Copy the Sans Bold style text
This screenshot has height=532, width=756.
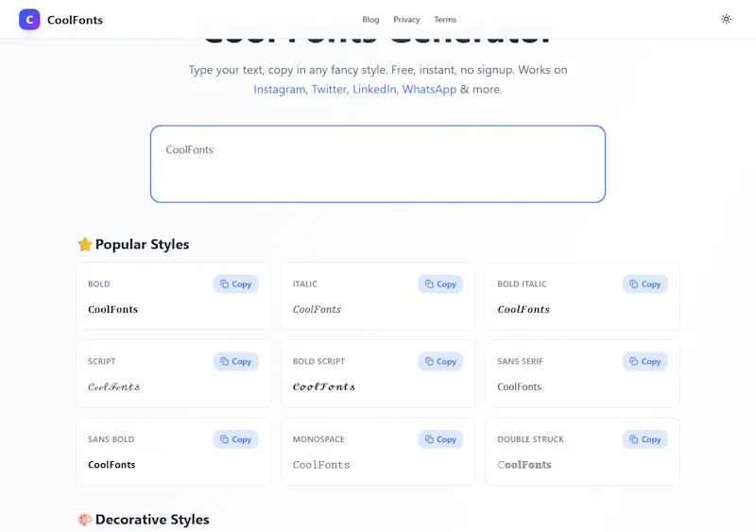235,439
